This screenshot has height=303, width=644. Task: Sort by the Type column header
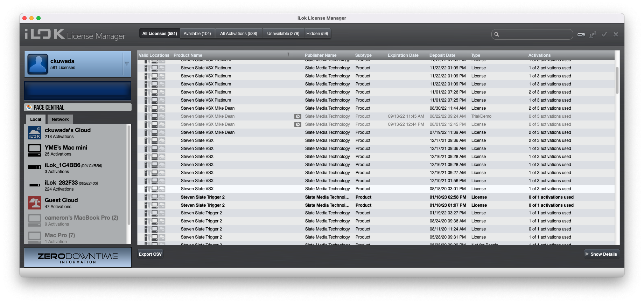pos(476,55)
